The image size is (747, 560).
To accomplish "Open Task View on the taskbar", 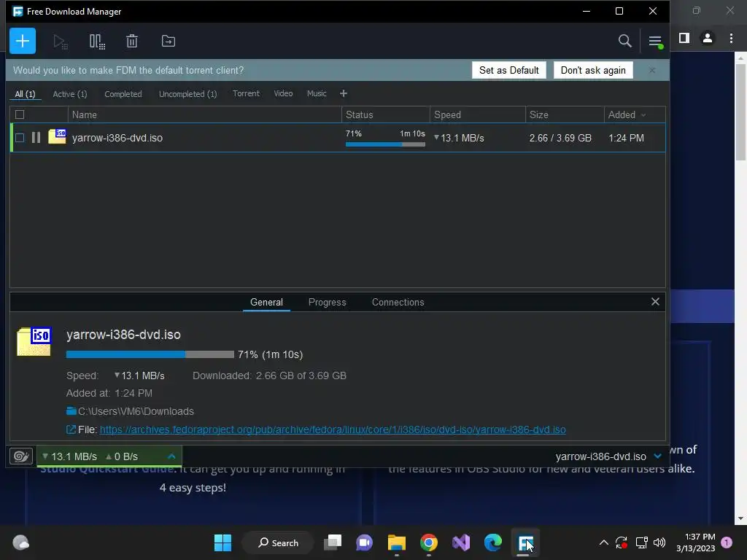I will click(x=333, y=542).
